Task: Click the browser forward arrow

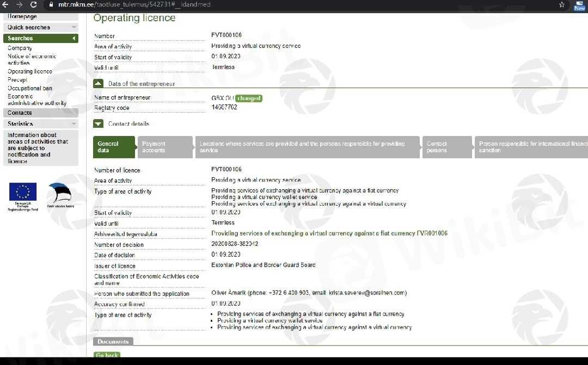Action: (20, 4)
